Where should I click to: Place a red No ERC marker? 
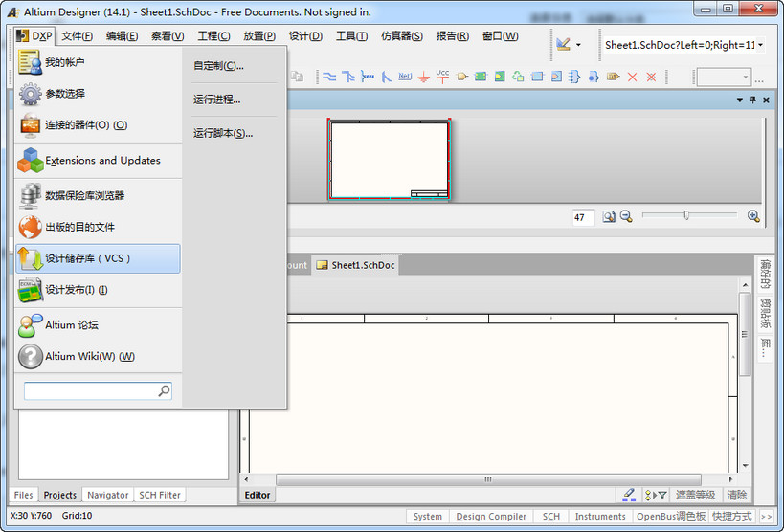coord(632,77)
